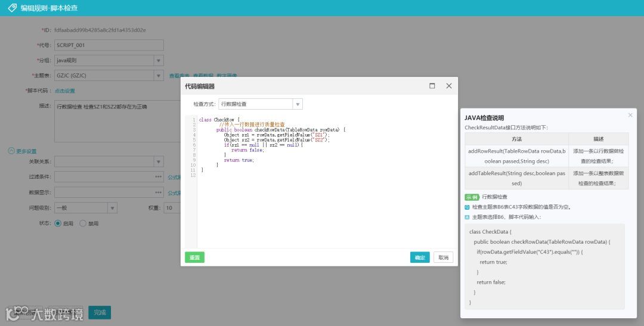Screen dimensions: 644x326
Task: Click the JAVA检查说明 panel heading
Action: click(x=484, y=118)
